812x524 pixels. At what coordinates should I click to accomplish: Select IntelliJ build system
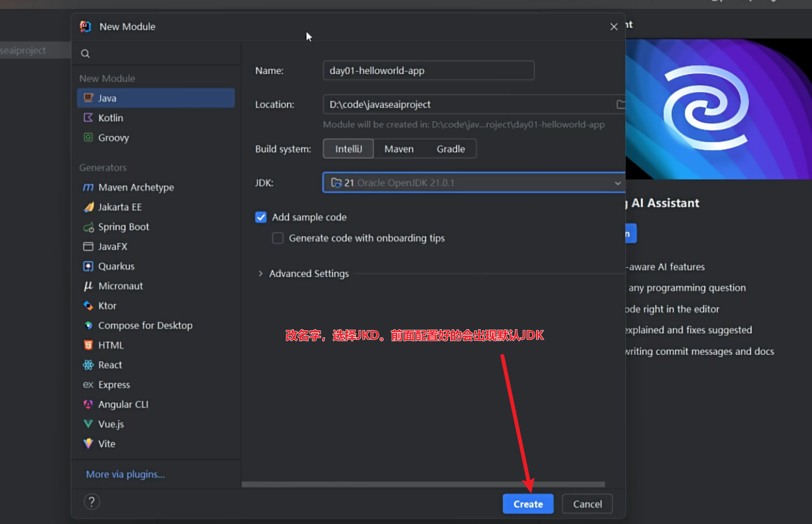click(348, 149)
